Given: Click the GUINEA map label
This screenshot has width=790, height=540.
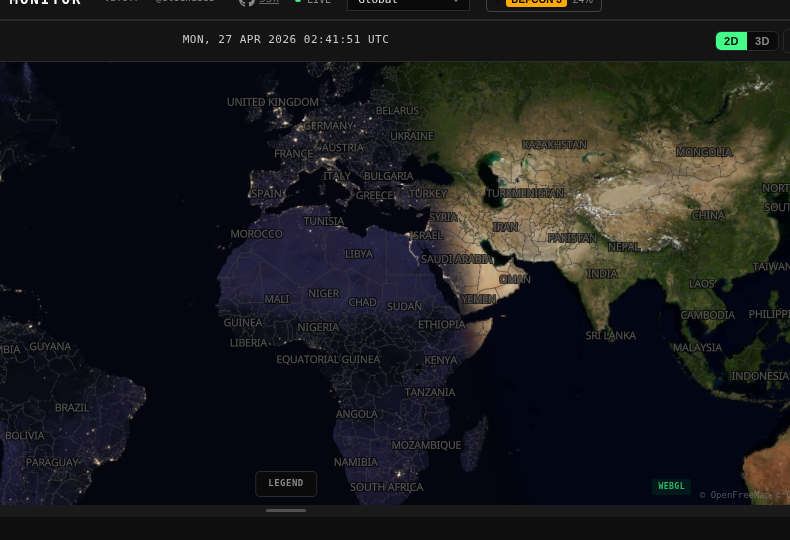Looking at the screenshot, I should coord(243,323).
